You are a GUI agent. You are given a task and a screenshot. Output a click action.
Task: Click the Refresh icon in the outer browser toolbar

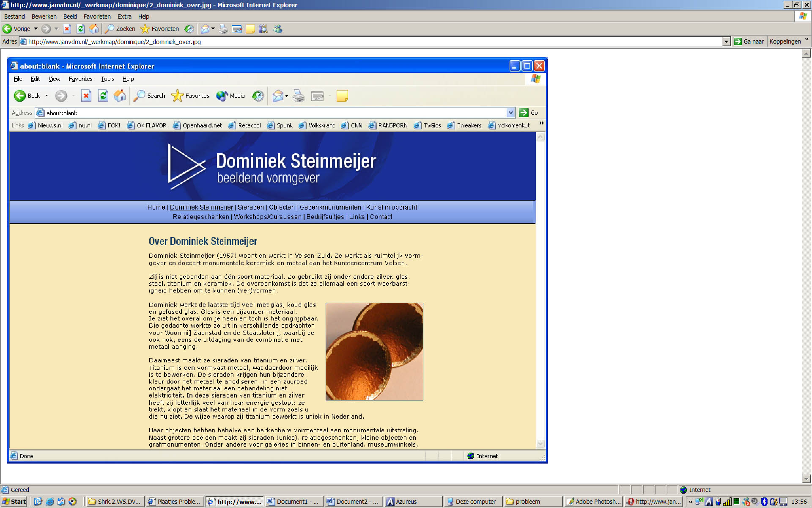(80, 29)
